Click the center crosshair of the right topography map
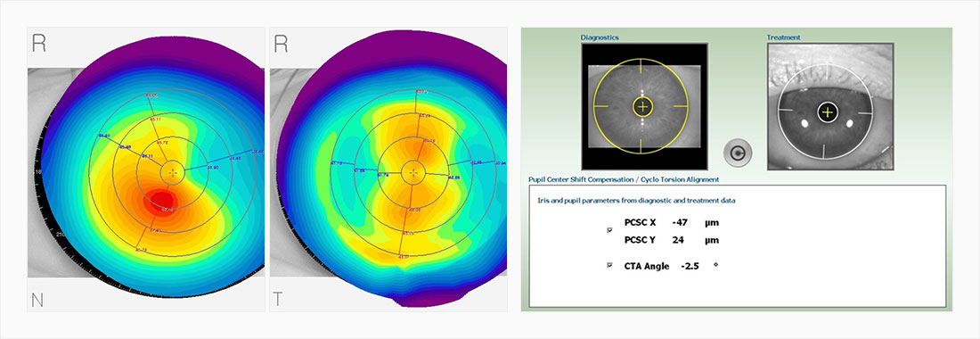Screen dimensions: 980x339 412,172
